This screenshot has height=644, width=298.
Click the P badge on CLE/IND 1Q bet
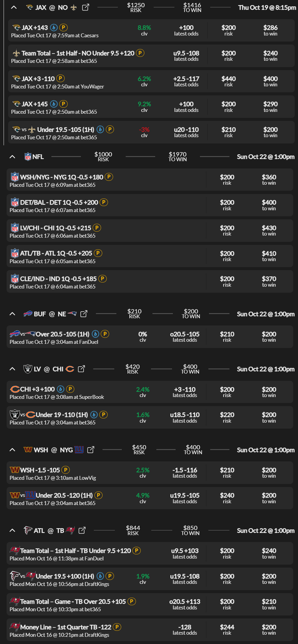pyautogui.click(x=103, y=279)
